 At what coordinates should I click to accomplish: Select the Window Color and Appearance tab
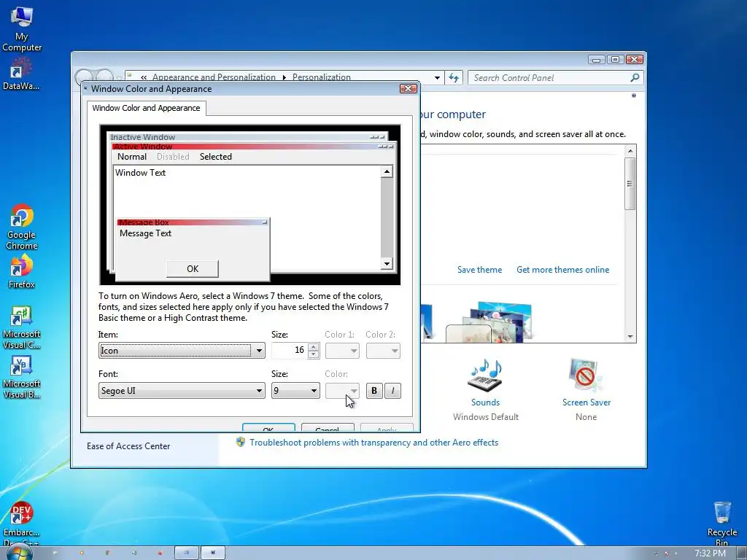[x=146, y=108]
